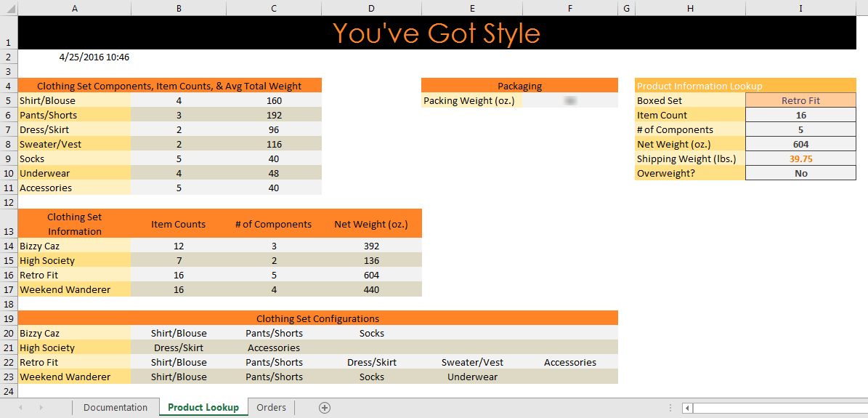Open the Orders sheet tab
Image resolution: width=868 pixels, height=418 pixels.
click(x=271, y=408)
